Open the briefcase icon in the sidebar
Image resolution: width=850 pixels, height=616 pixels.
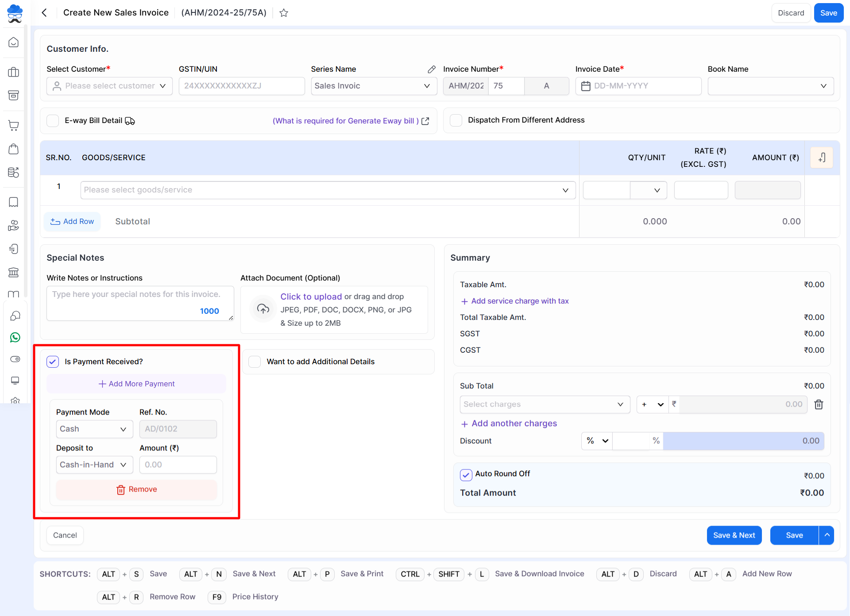(14, 72)
